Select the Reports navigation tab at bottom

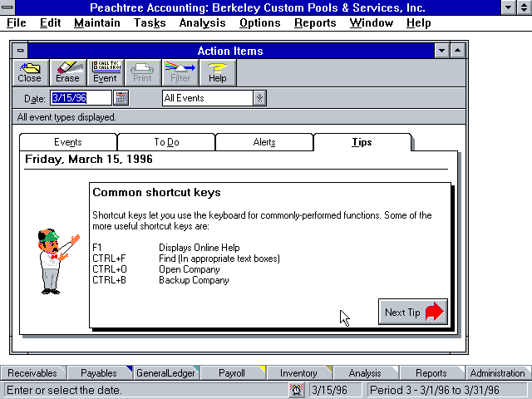431,373
